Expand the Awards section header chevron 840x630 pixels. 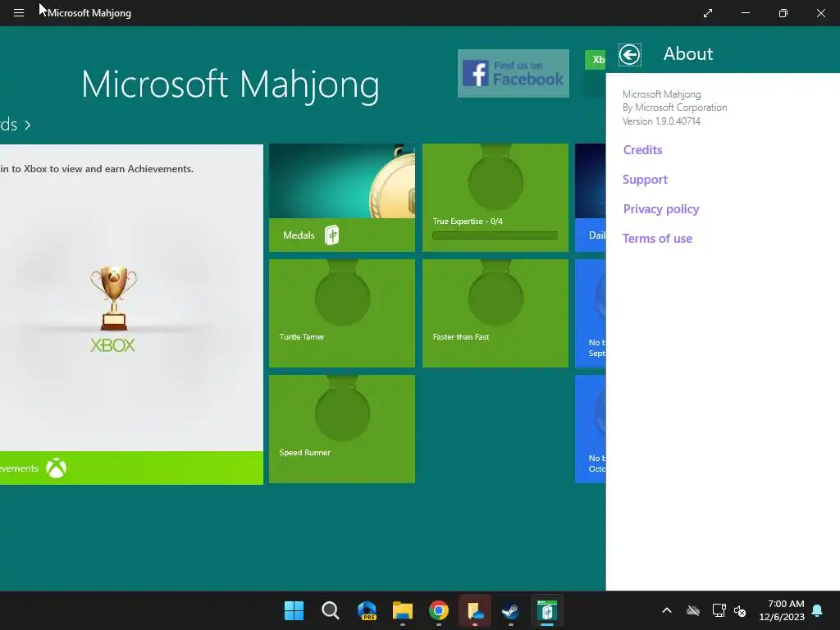[x=27, y=126]
